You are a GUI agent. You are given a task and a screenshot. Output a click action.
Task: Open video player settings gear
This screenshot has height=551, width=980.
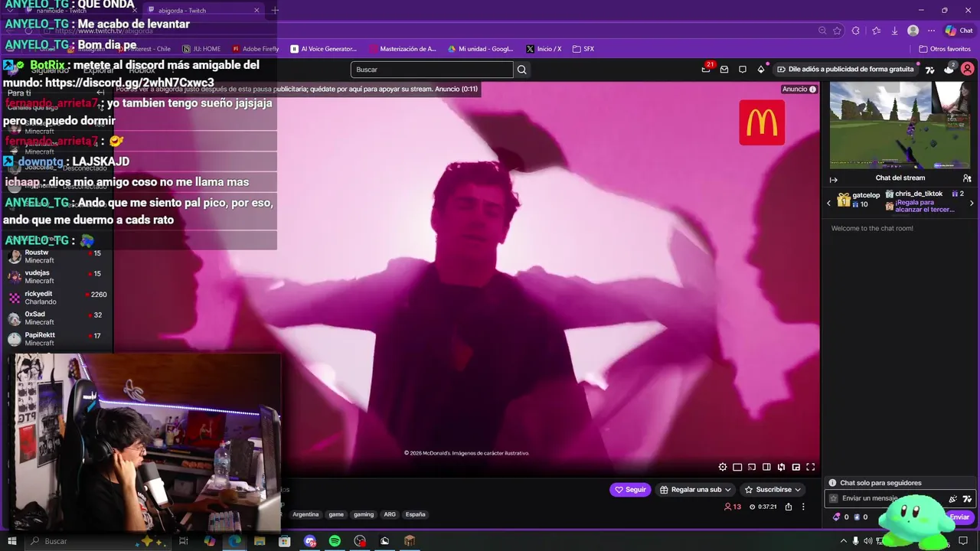click(x=723, y=467)
